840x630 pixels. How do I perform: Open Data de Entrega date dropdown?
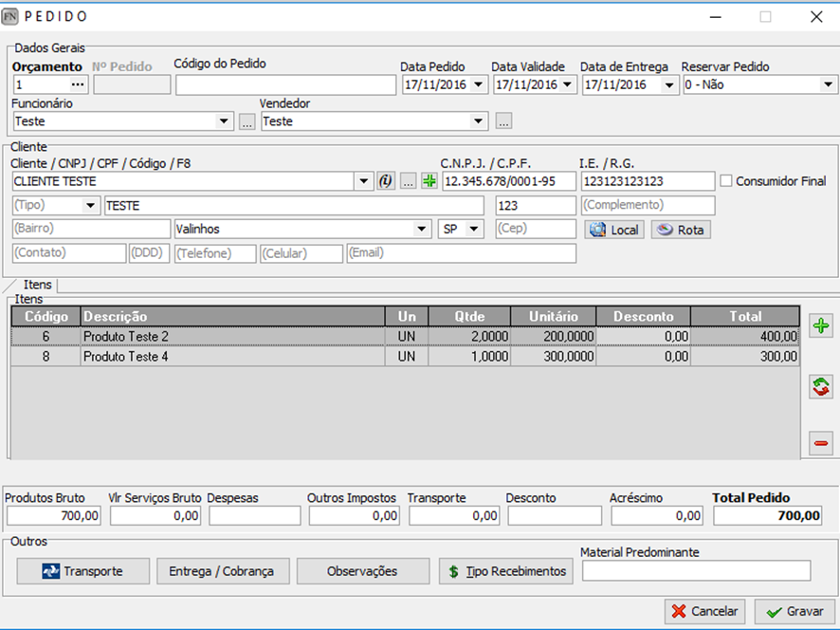tap(669, 84)
